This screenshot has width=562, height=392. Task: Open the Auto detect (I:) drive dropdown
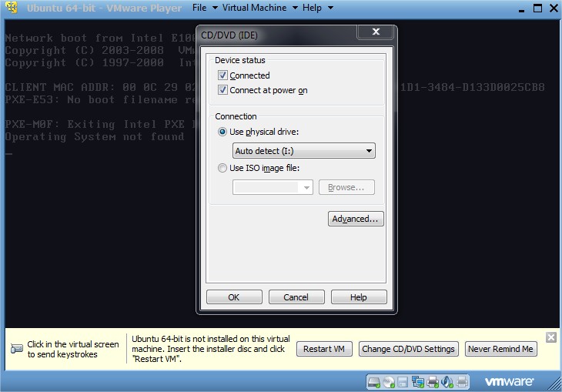(x=303, y=151)
